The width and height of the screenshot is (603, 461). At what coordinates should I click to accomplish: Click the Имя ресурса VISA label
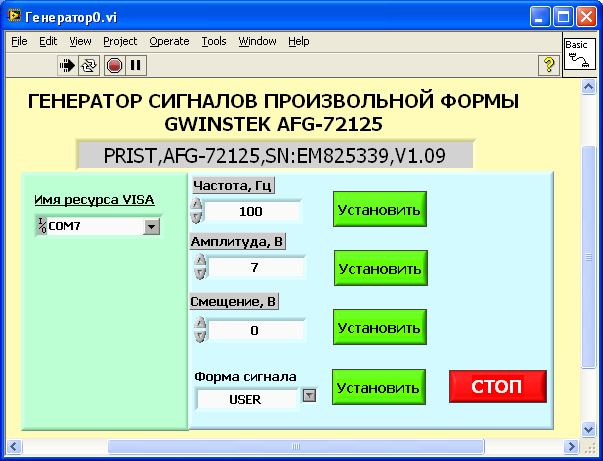(x=95, y=200)
